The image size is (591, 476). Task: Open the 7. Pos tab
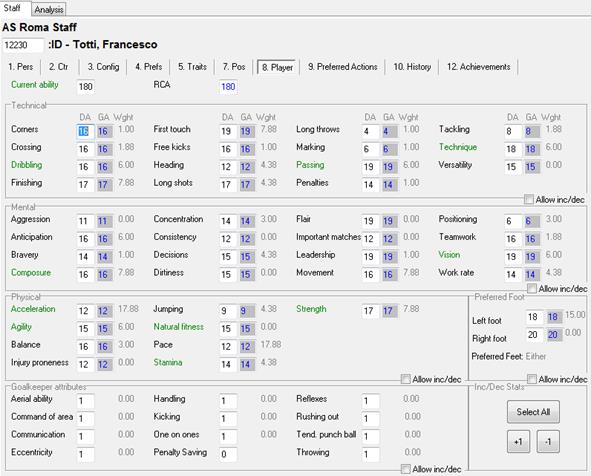234,67
